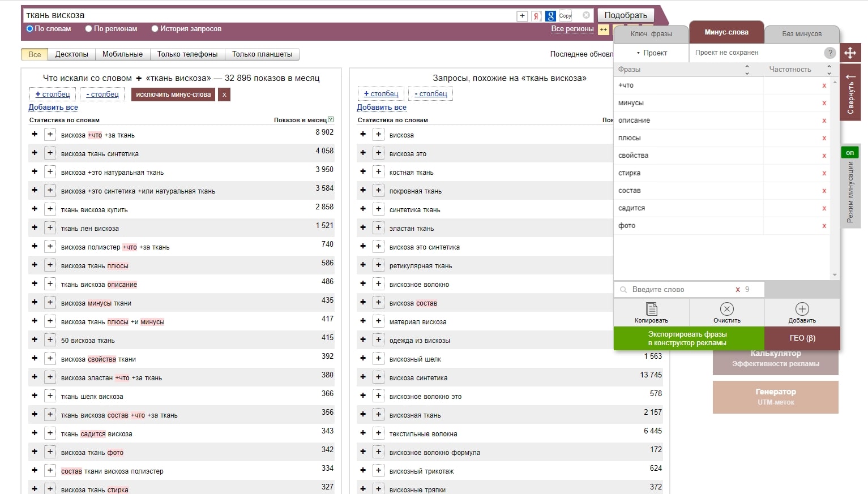The image size is (868, 494).
Task: Open the question mark help icon
Action: coord(829,53)
